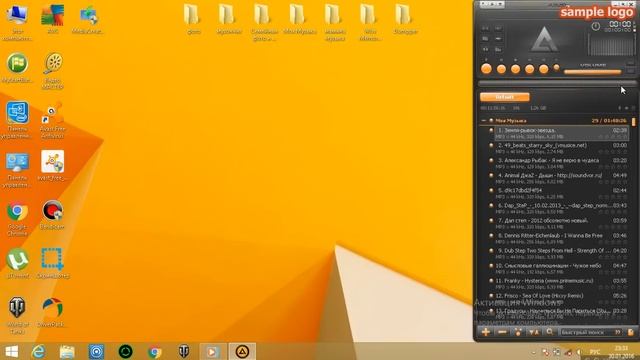
Task: Click the track seek bar in AIMP
Action: pos(557,83)
